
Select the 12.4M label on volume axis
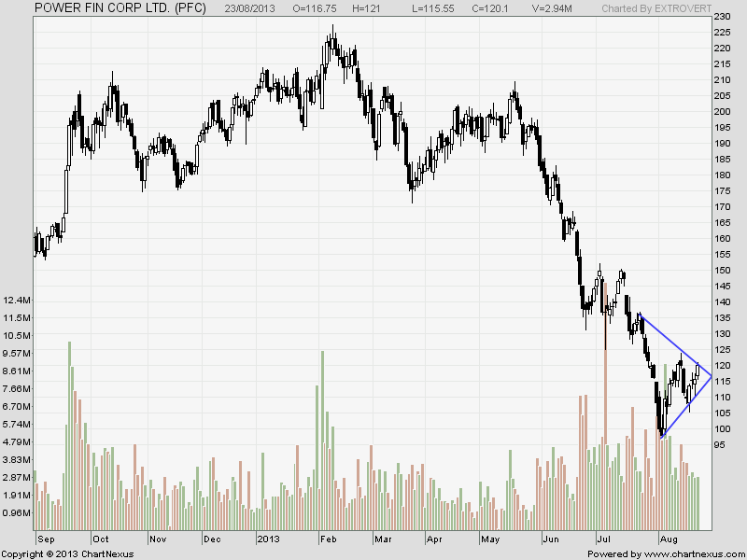19,301
